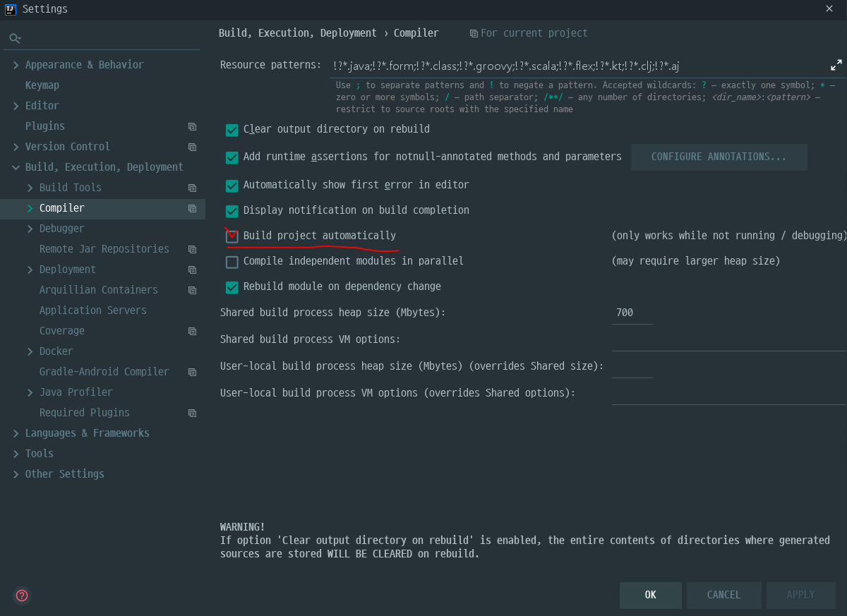The height and width of the screenshot is (616, 847).
Task: Click Build, Execution, Deployment breadcrumb
Action: [x=298, y=33]
